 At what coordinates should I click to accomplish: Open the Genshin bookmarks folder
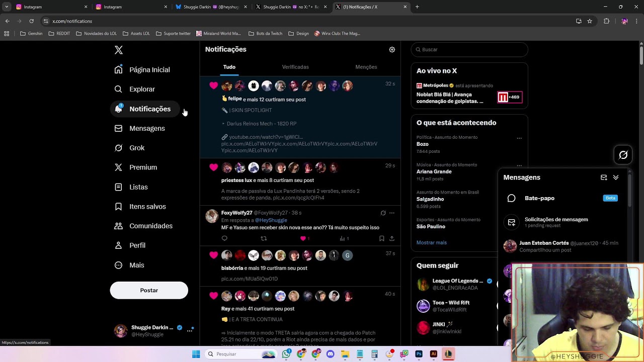point(31,34)
